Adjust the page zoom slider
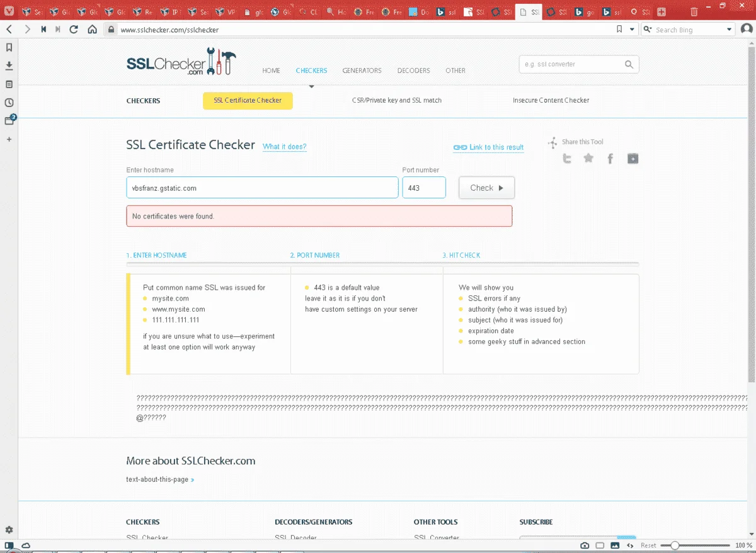 [695, 545]
